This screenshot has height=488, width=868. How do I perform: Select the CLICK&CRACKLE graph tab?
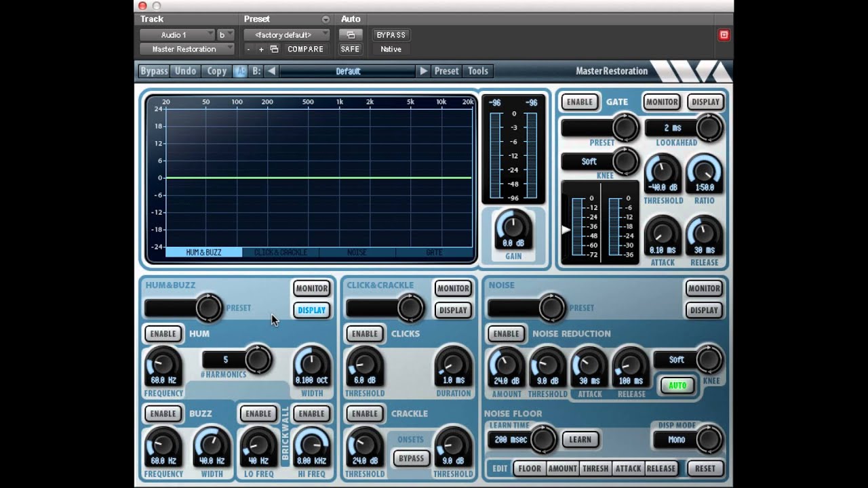point(280,252)
